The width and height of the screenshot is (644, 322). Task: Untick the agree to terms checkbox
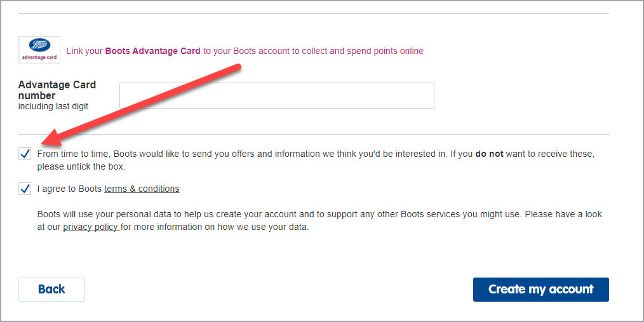click(25, 189)
